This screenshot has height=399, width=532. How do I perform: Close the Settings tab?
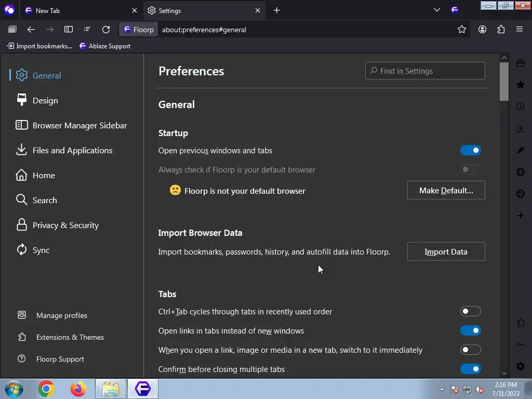pyautogui.click(x=258, y=10)
